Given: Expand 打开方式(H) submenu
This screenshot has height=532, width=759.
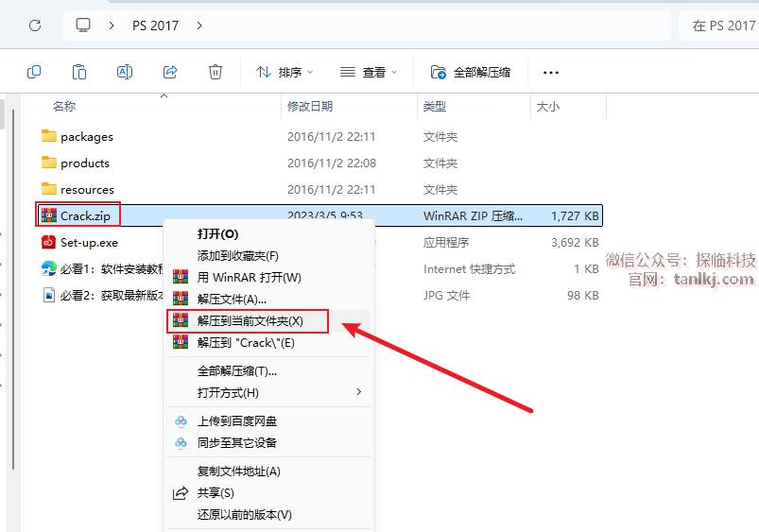Looking at the screenshot, I should click(x=268, y=392).
